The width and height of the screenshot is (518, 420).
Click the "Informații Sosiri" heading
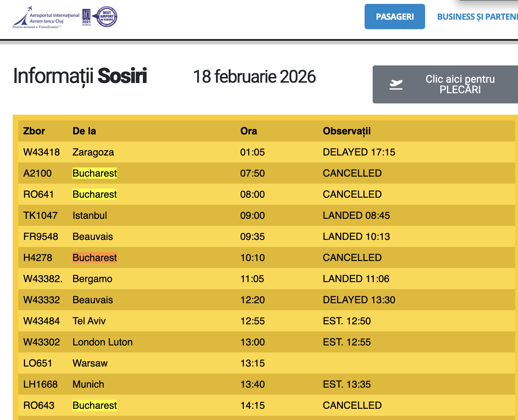[80, 76]
